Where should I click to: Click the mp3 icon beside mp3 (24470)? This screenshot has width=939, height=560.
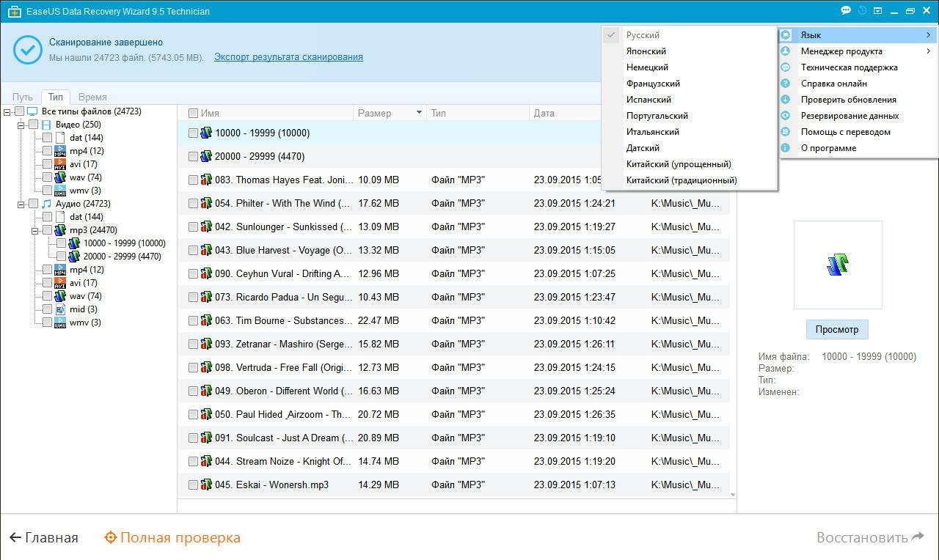[60, 230]
